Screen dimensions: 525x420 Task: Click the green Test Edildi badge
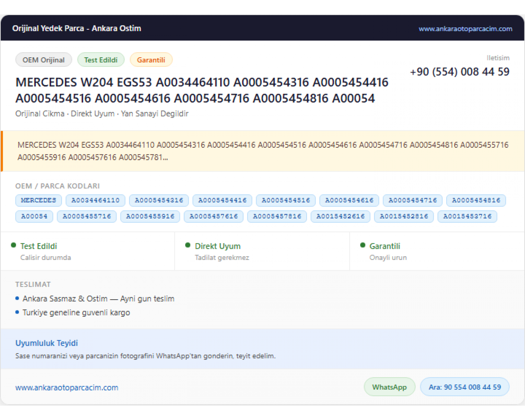tap(101, 60)
